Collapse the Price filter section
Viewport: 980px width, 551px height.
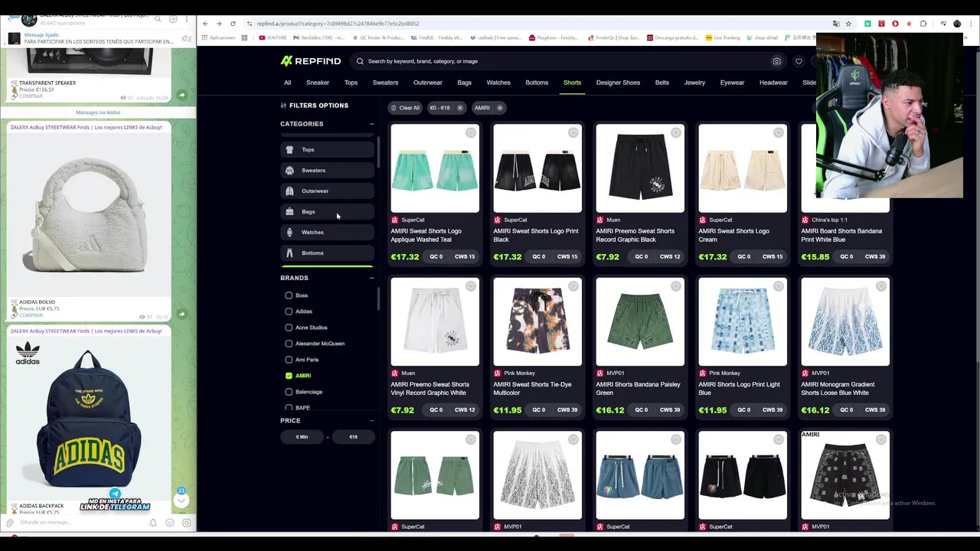(371, 420)
